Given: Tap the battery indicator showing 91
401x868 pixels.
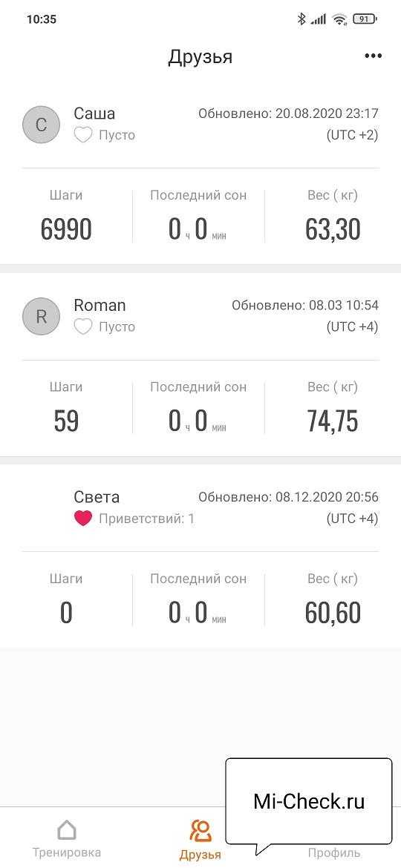Looking at the screenshot, I should click(365, 19).
